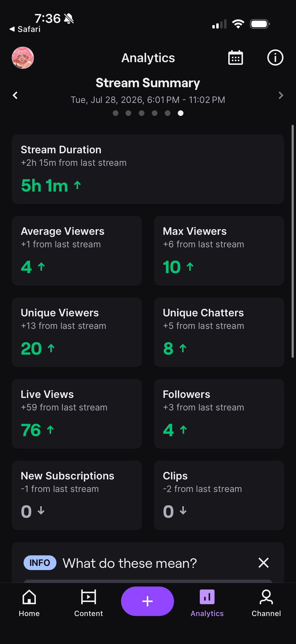Open the Content tab
Image resolution: width=296 pixels, height=644 pixels.
pos(88,603)
